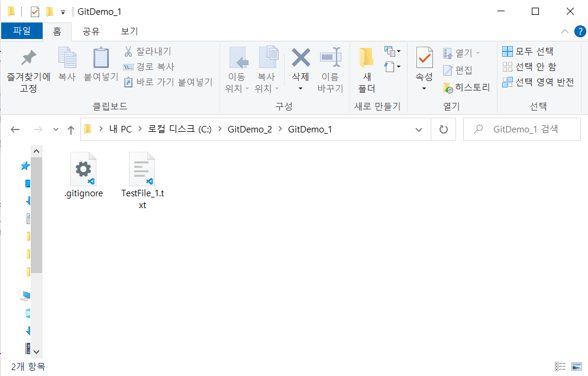This screenshot has width=588, height=376.
Task: Select the .gitignore file
Action: pyautogui.click(x=83, y=176)
